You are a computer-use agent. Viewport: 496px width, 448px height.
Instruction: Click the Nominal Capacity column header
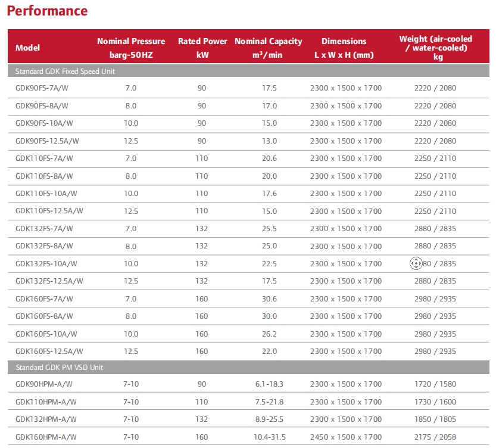click(x=268, y=48)
